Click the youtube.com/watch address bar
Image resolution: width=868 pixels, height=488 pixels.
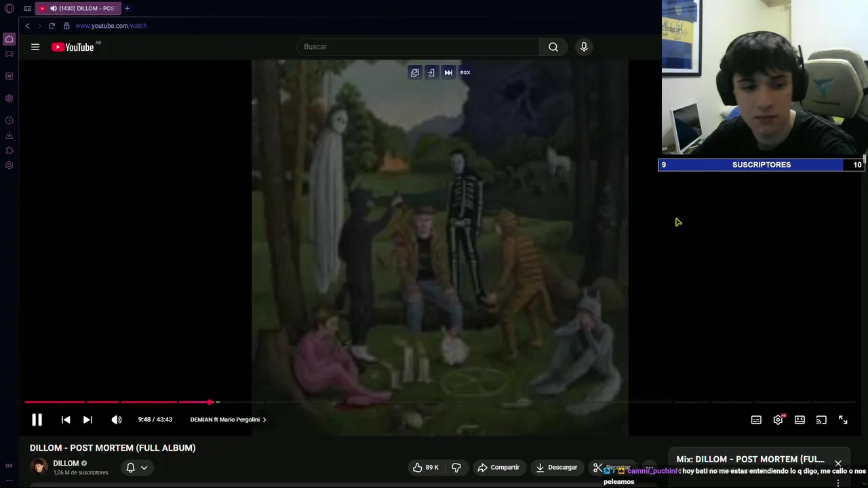(x=111, y=26)
